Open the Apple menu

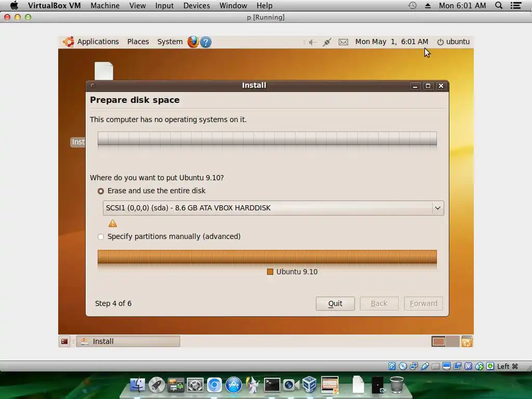point(14,5)
